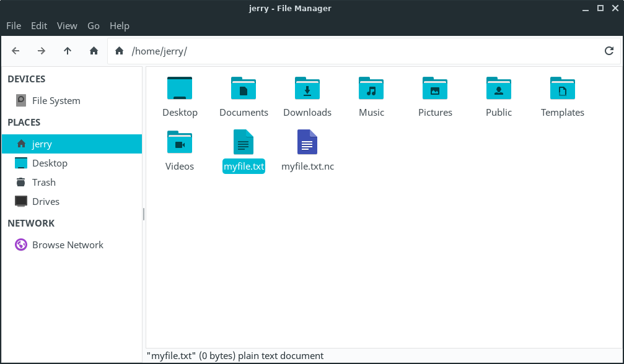Select Drives in the Places sidebar
This screenshot has width=624, height=364.
[45, 201]
